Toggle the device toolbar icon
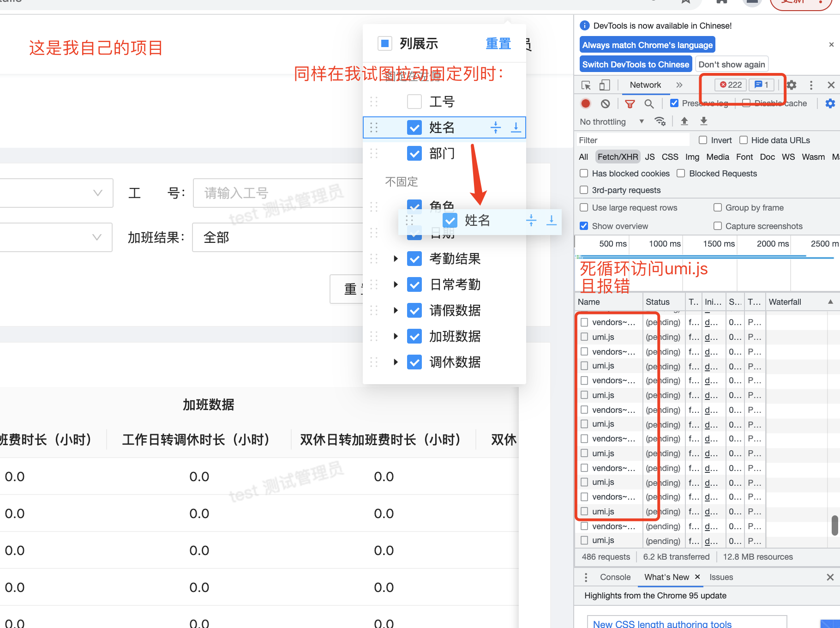This screenshot has width=840, height=628. point(605,85)
